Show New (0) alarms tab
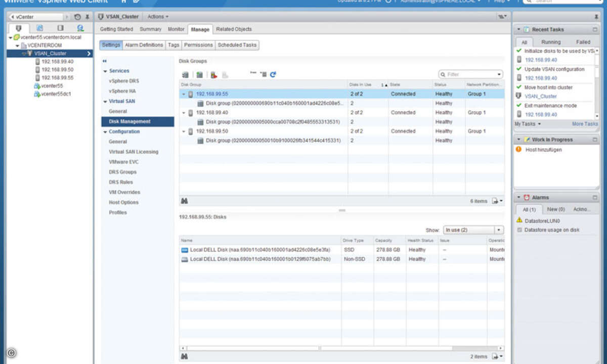This screenshot has width=607, height=364. tap(556, 209)
